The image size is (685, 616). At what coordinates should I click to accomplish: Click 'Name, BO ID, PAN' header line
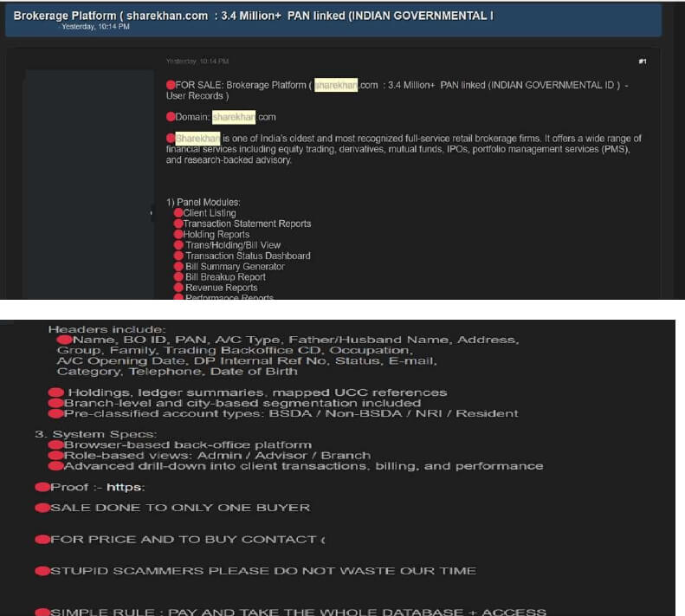click(x=296, y=340)
